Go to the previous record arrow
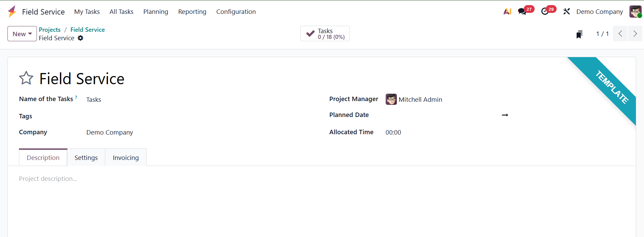This screenshot has width=644, height=237. 620,34
